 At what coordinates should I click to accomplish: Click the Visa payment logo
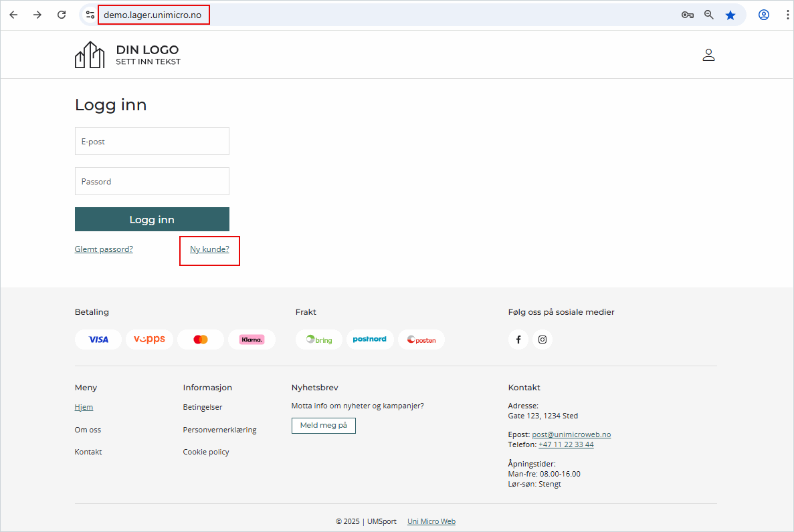click(98, 340)
